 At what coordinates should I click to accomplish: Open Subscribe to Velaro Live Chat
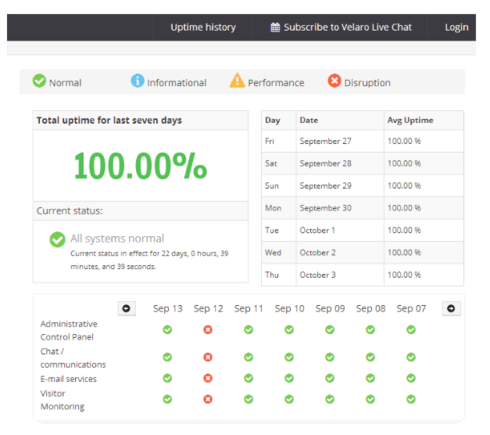(x=341, y=27)
